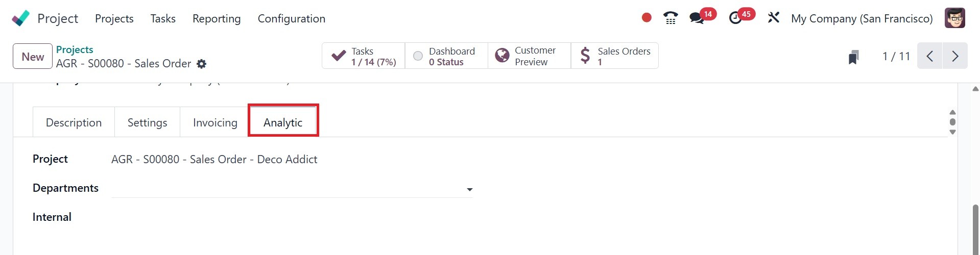Screen dimensions: 980x255
Task: Open the chat messages icon
Action: (697, 18)
